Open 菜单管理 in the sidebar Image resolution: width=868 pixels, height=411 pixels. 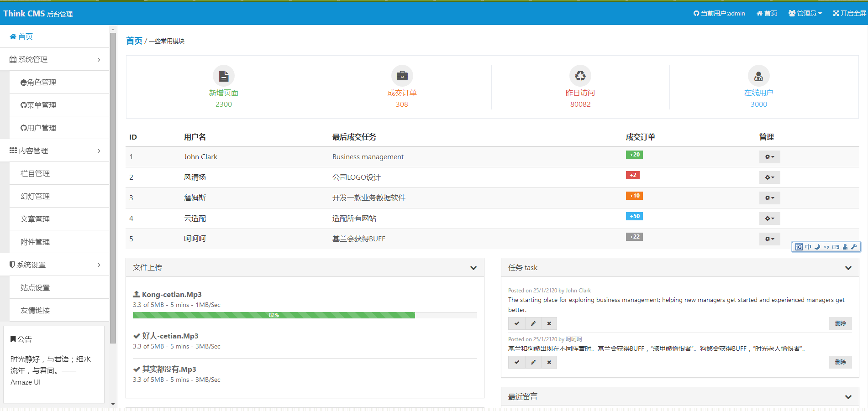[x=59, y=105]
